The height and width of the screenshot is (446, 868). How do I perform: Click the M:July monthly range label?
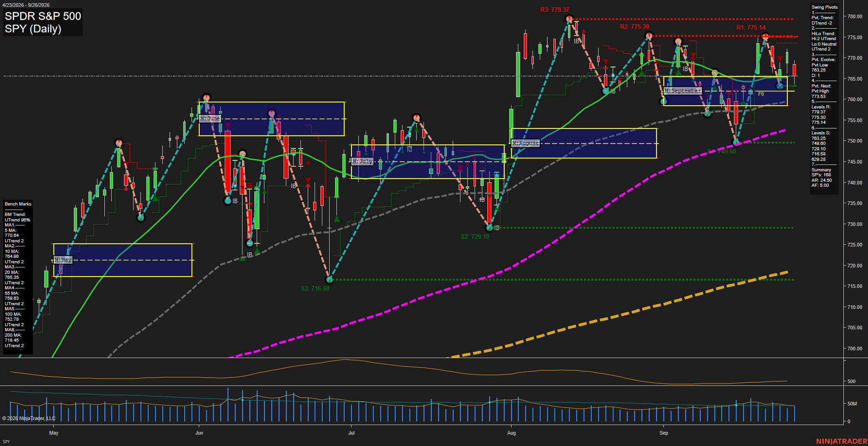(x=362, y=161)
